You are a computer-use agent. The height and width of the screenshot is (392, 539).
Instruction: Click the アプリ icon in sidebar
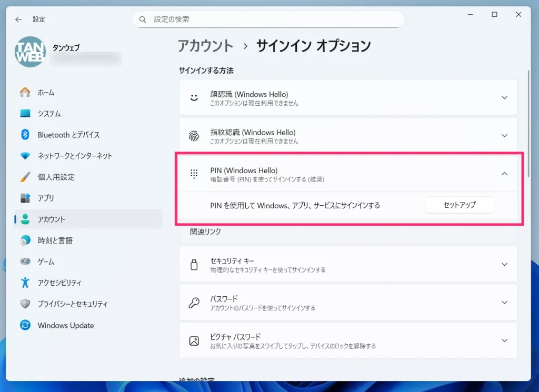(25, 198)
